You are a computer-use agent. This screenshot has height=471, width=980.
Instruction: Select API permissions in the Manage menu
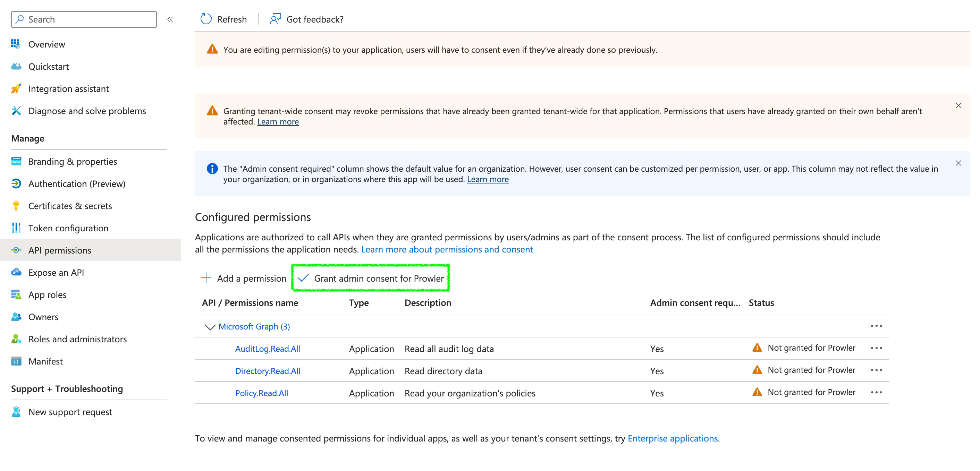click(59, 250)
